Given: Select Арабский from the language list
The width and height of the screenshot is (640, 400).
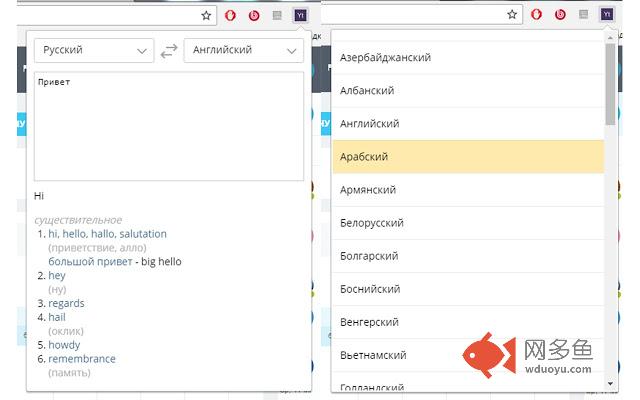Looking at the screenshot, I should tap(468, 157).
